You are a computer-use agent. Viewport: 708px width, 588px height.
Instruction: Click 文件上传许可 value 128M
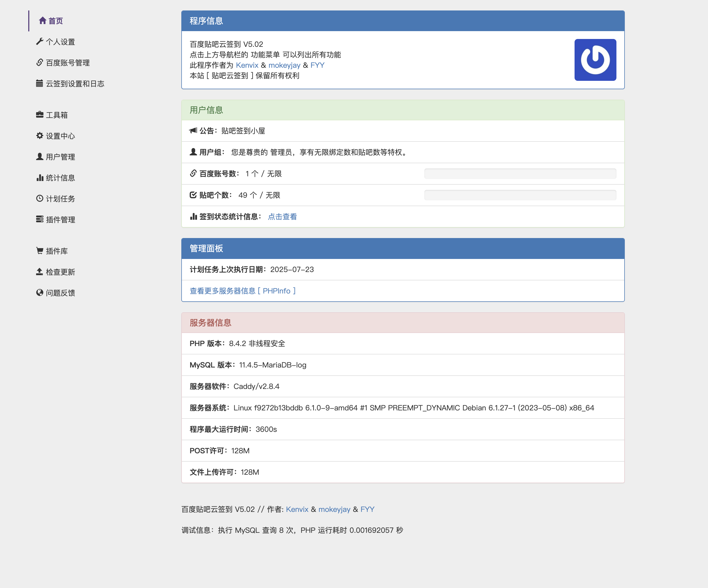tap(250, 472)
